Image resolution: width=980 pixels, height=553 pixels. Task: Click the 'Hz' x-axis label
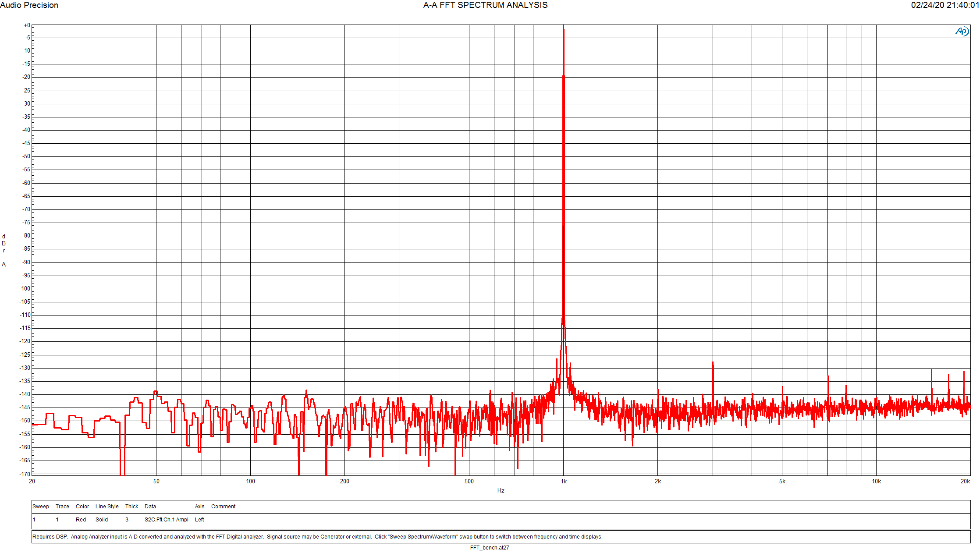501,491
